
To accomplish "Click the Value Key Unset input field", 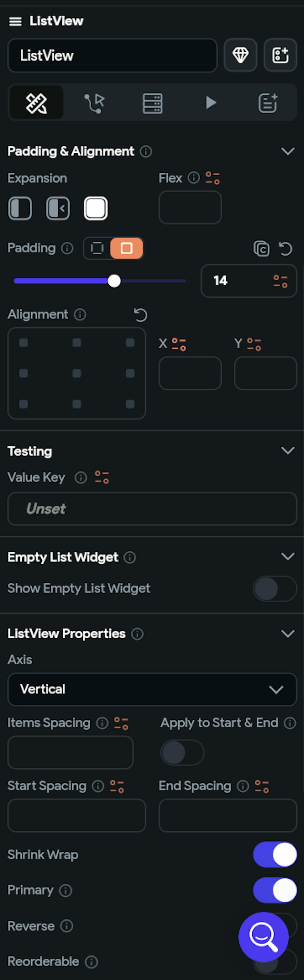I will 152,509.
